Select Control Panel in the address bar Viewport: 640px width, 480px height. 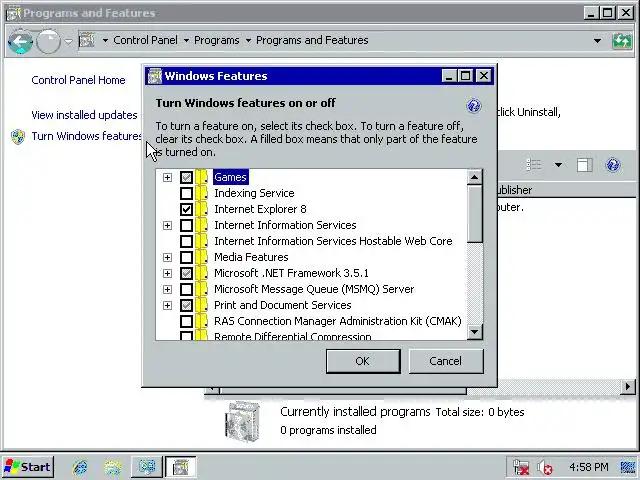point(145,40)
